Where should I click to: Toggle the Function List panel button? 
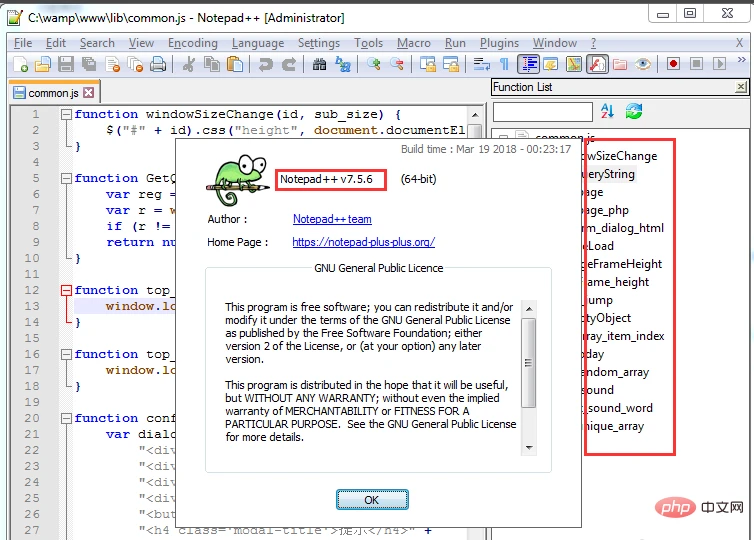[597, 64]
